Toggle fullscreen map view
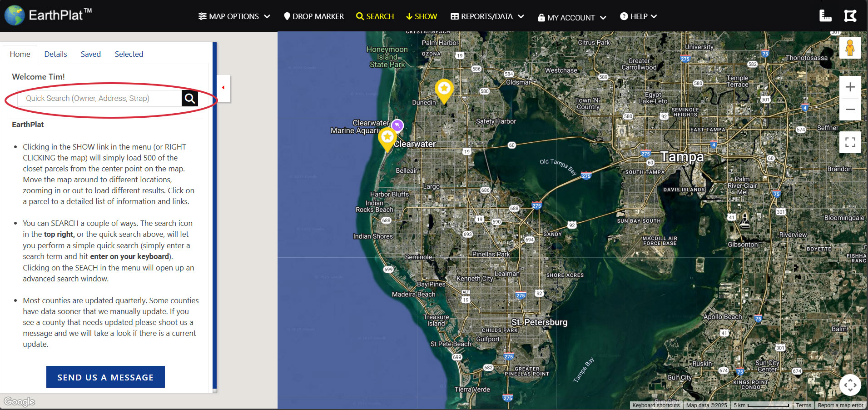Image resolution: width=868 pixels, height=410 pixels. (x=850, y=142)
